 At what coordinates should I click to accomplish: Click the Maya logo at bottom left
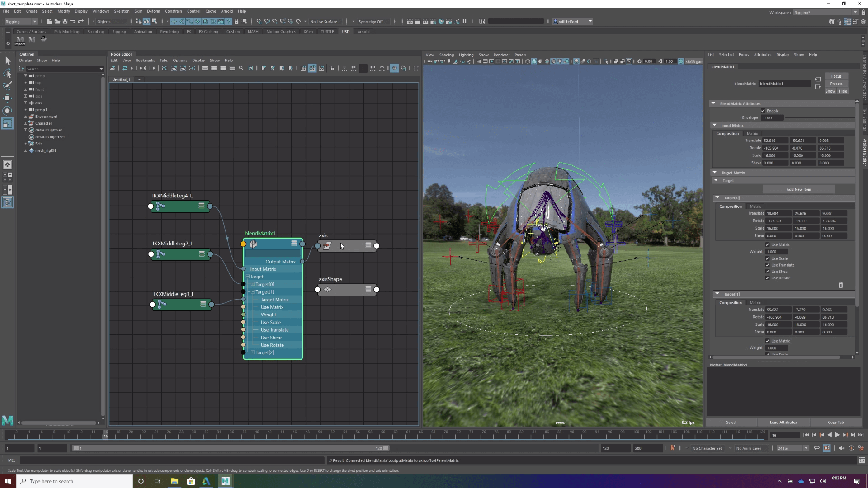(8, 420)
